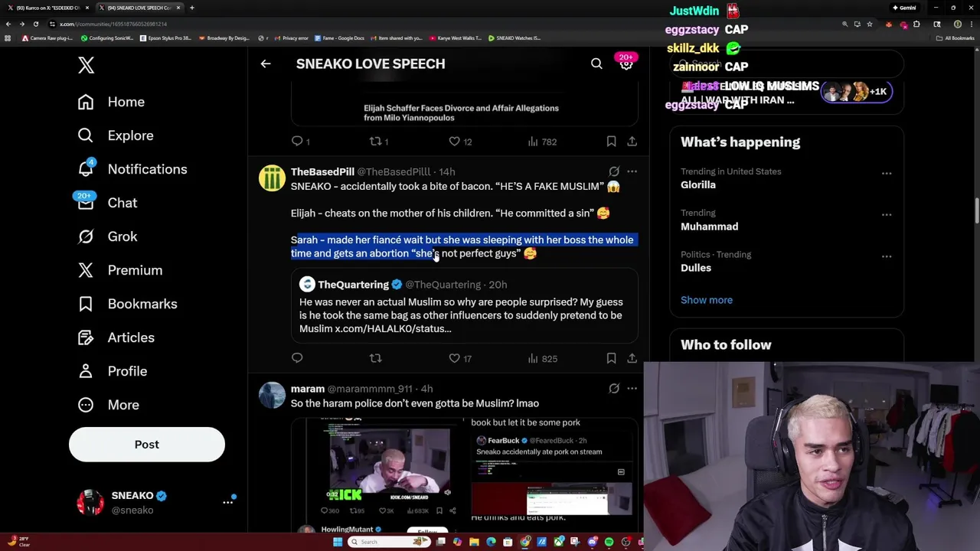Screen dimensions: 980x551
Task: Bookmark the Elijah Schaffer post
Action: pos(611,142)
